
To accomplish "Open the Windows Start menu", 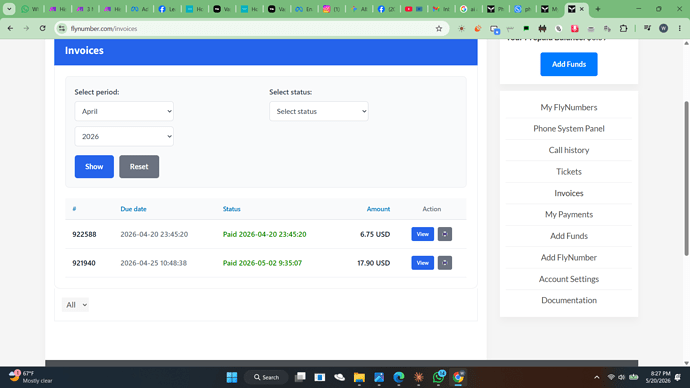I will click(232, 377).
